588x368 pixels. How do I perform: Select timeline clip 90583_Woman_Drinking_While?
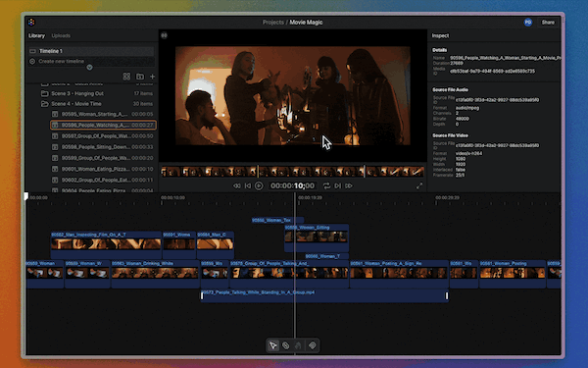tap(155, 274)
